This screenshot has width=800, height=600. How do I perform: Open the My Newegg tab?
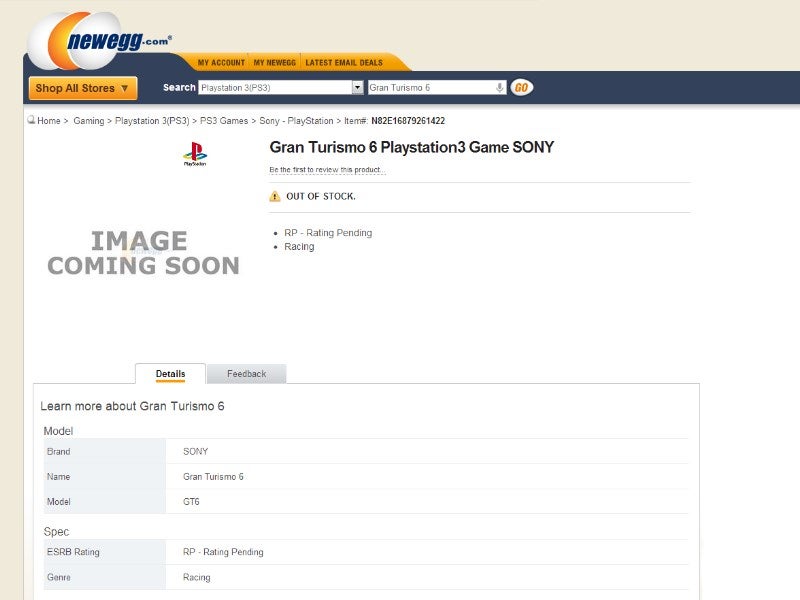(274, 63)
